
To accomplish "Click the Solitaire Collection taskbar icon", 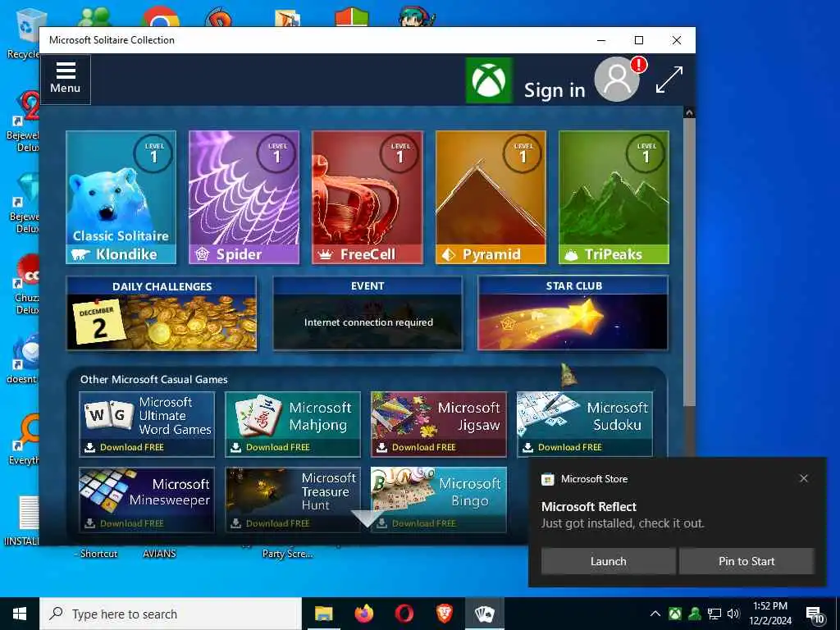I will tap(484, 614).
